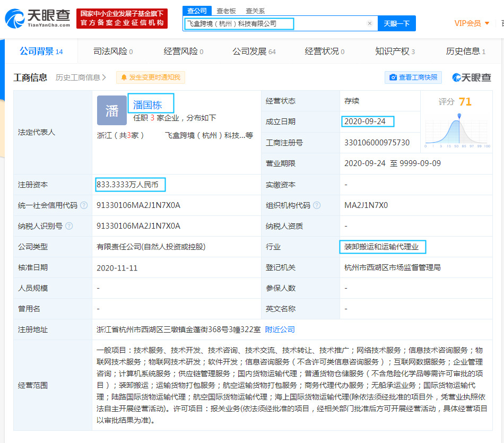Open the 历史信息 tab
Image resolution: width=504 pixels, height=443 pixels.
(x=465, y=51)
